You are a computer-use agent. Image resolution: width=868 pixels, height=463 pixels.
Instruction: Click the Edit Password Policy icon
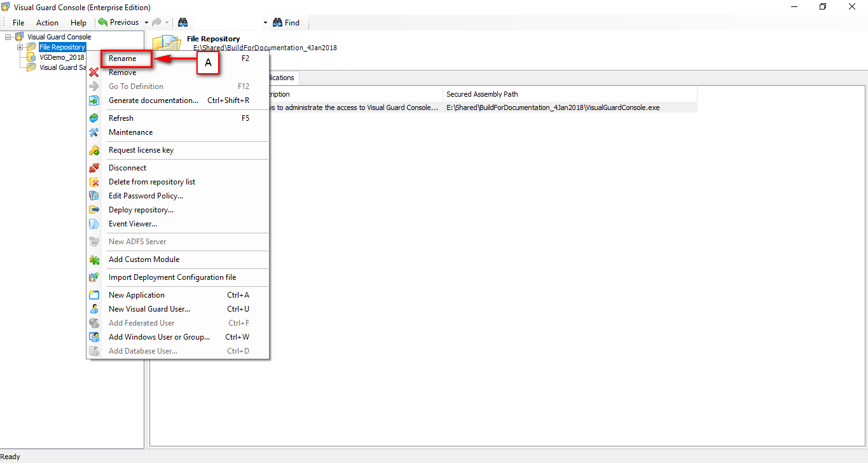tap(94, 195)
